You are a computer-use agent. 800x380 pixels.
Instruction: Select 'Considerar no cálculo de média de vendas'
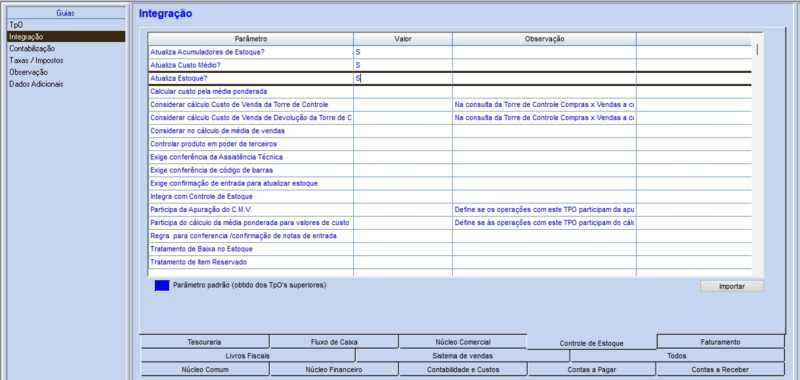pyautogui.click(x=251, y=131)
